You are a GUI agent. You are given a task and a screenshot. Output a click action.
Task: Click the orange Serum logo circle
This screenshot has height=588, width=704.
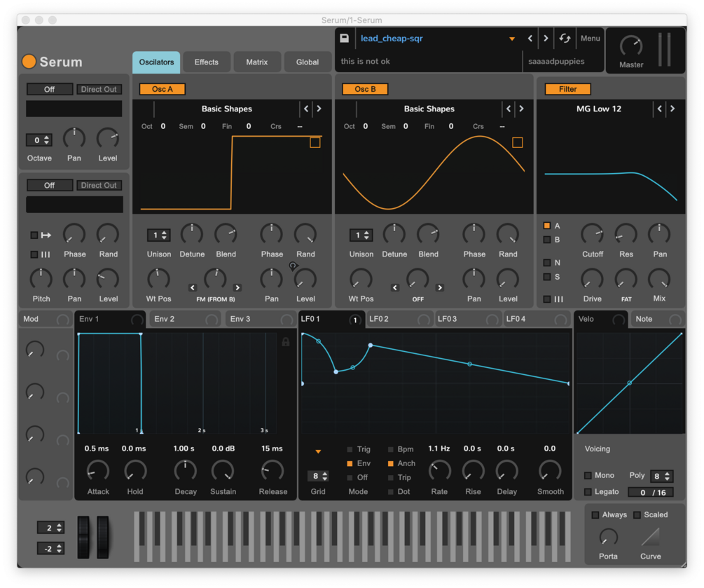point(29,62)
